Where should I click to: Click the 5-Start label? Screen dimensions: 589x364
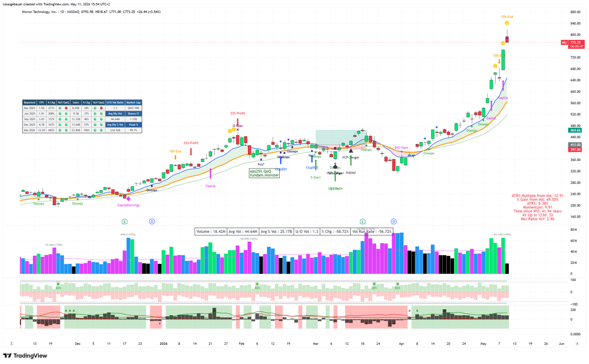coord(316,177)
